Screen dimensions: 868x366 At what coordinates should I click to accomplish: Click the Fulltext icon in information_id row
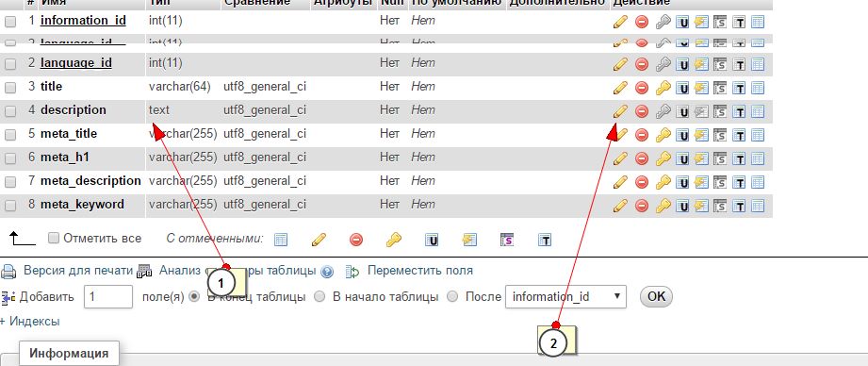pyautogui.click(x=739, y=22)
